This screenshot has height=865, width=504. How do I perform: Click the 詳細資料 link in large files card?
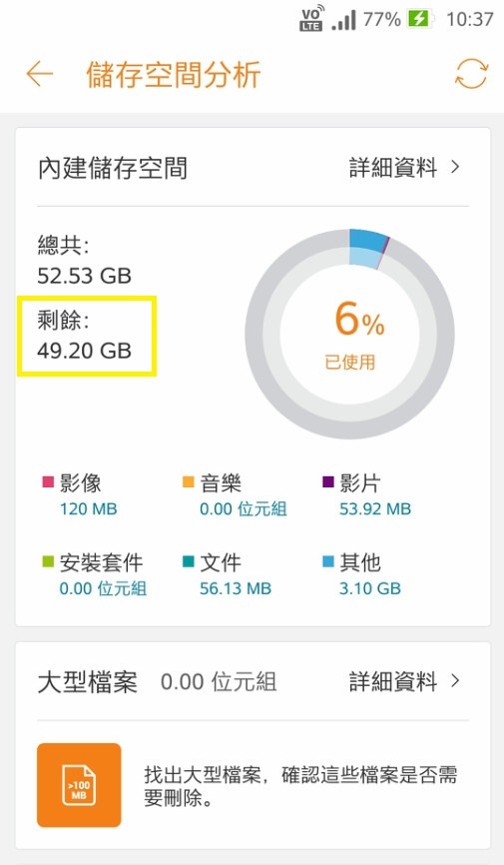coord(392,682)
